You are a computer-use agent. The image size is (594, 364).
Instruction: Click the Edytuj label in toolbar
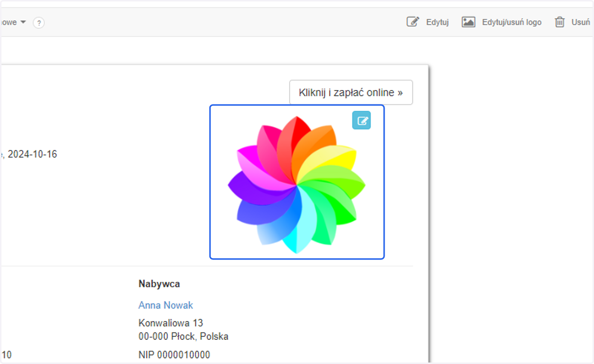[438, 22]
